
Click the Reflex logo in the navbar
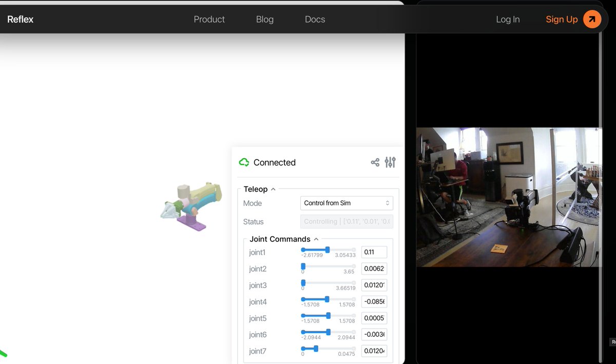click(x=21, y=20)
